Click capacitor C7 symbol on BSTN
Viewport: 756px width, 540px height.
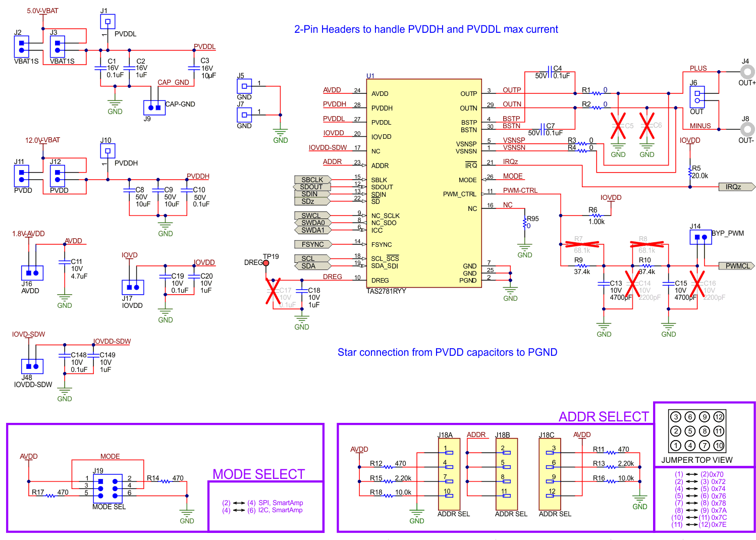click(x=543, y=129)
